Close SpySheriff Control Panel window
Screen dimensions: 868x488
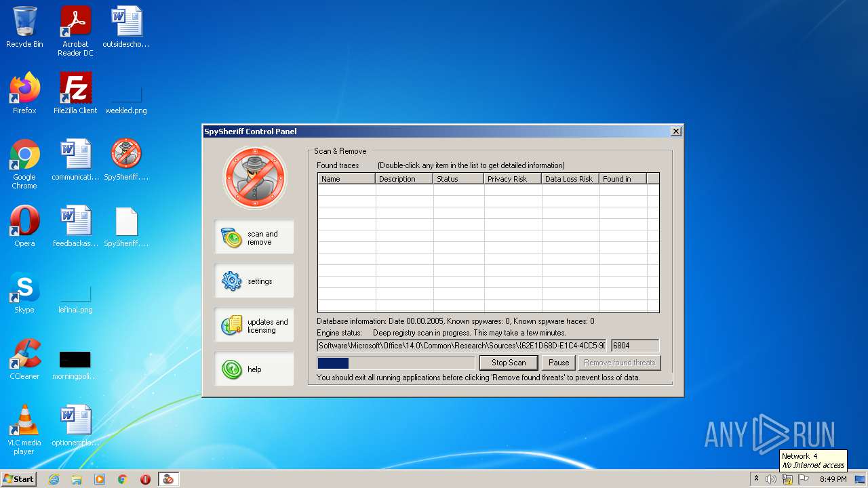tap(675, 131)
